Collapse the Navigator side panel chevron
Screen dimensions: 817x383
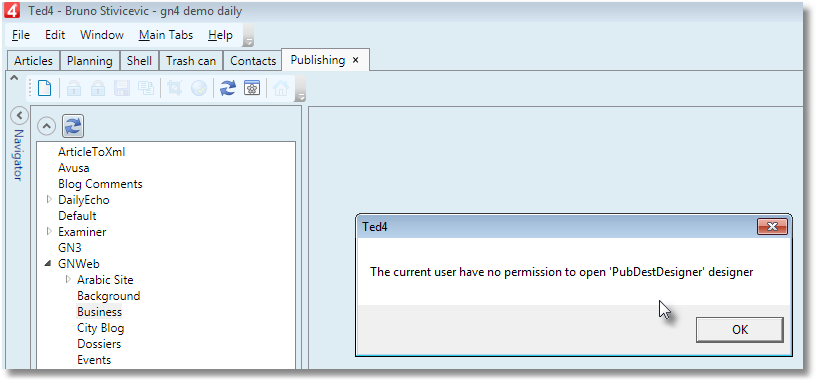[19, 116]
